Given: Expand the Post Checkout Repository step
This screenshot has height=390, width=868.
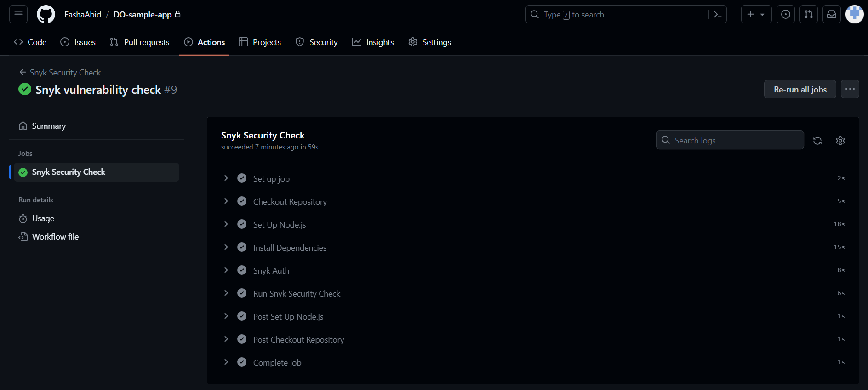Looking at the screenshot, I should click(226, 339).
